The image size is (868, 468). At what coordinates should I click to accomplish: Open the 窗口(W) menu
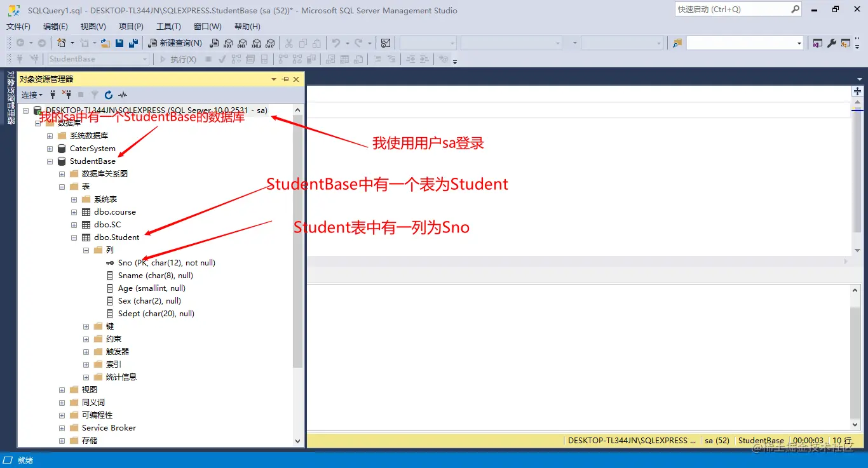click(208, 27)
